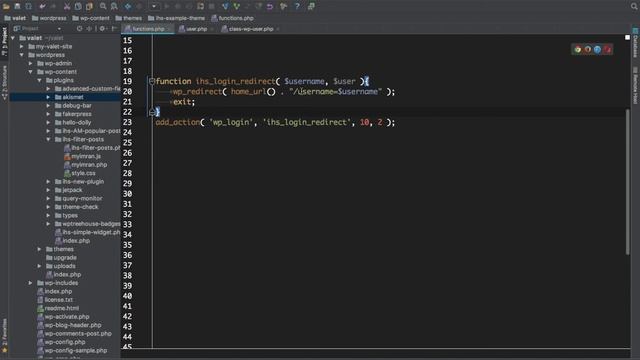Click the ihs-example-theme breadcrumb

176,18
